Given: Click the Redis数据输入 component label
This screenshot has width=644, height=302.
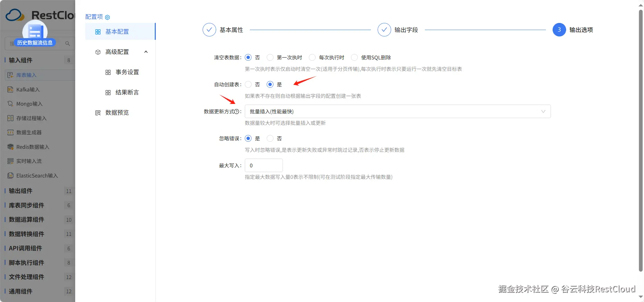Looking at the screenshot, I should pos(33,147).
